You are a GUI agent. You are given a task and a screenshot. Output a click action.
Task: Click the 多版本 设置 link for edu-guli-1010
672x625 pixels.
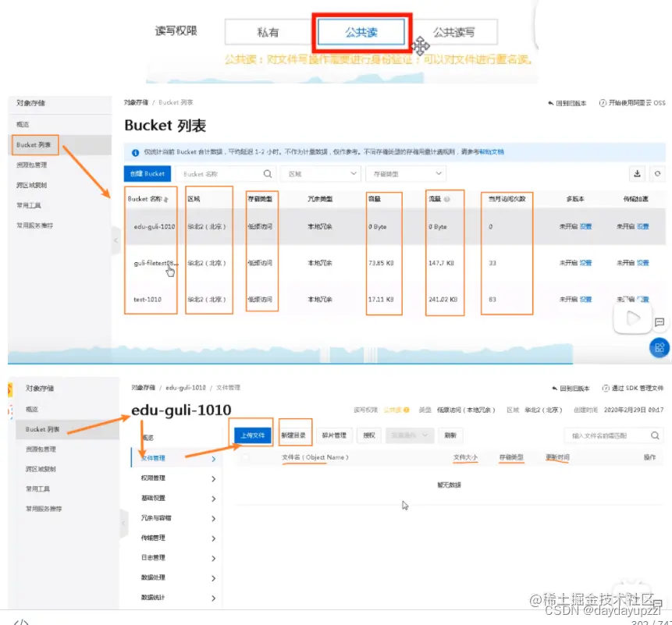585,226
